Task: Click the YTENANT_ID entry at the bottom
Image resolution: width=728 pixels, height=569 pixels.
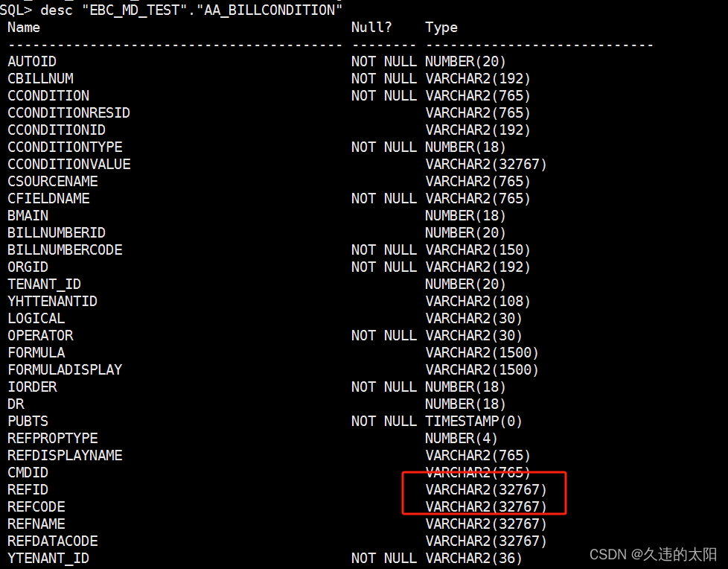Action: 48,558
